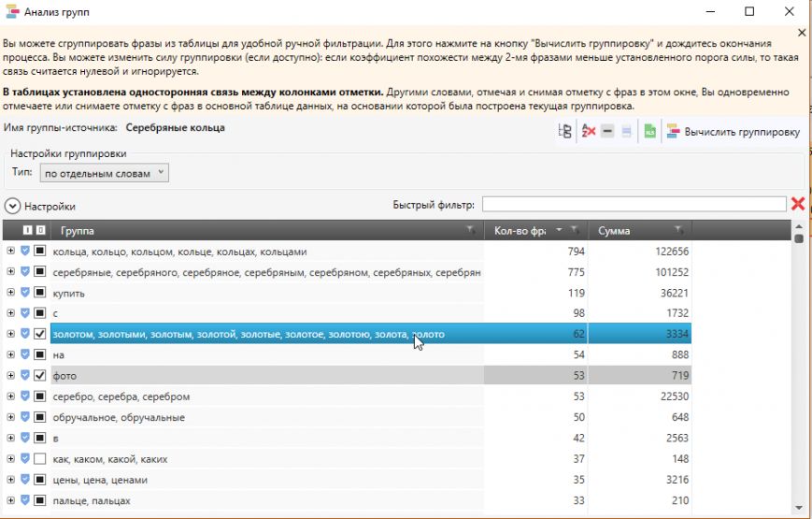Expand the фото group row
This screenshot has width=812, height=519.
(10, 375)
